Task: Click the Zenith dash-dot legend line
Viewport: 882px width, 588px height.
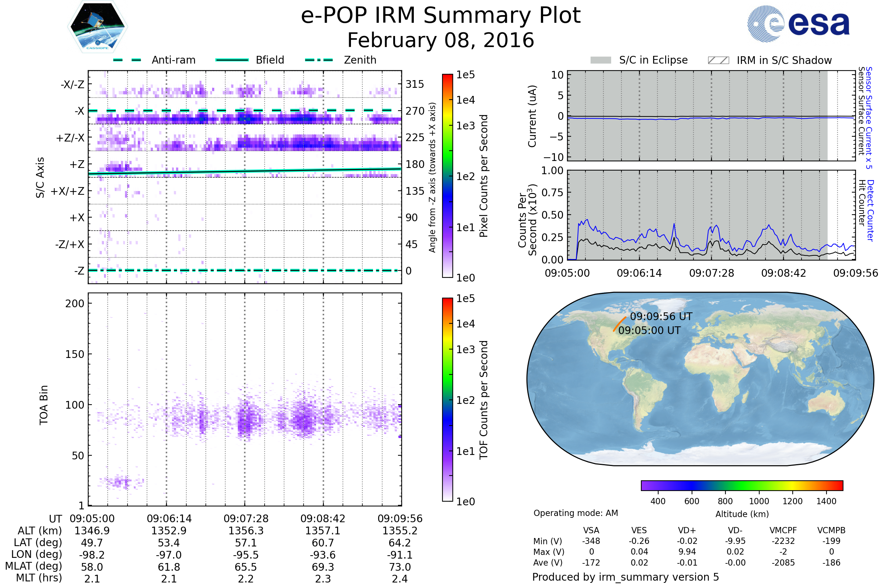Action: pos(319,60)
